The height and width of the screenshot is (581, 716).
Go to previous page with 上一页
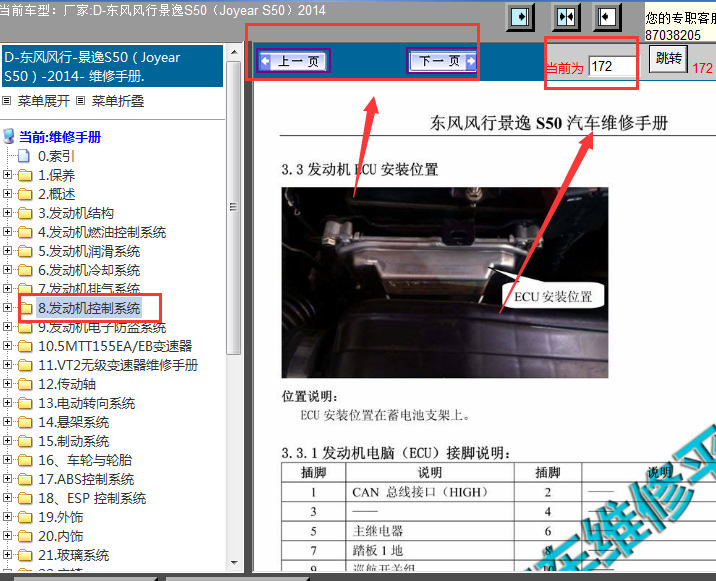pyautogui.click(x=293, y=61)
